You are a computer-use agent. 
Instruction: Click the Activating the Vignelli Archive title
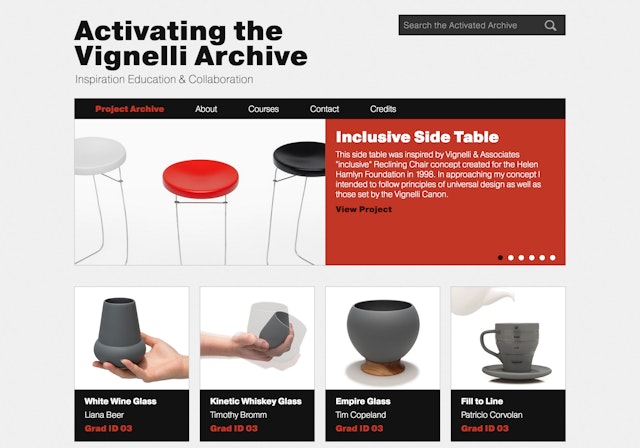[191, 44]
